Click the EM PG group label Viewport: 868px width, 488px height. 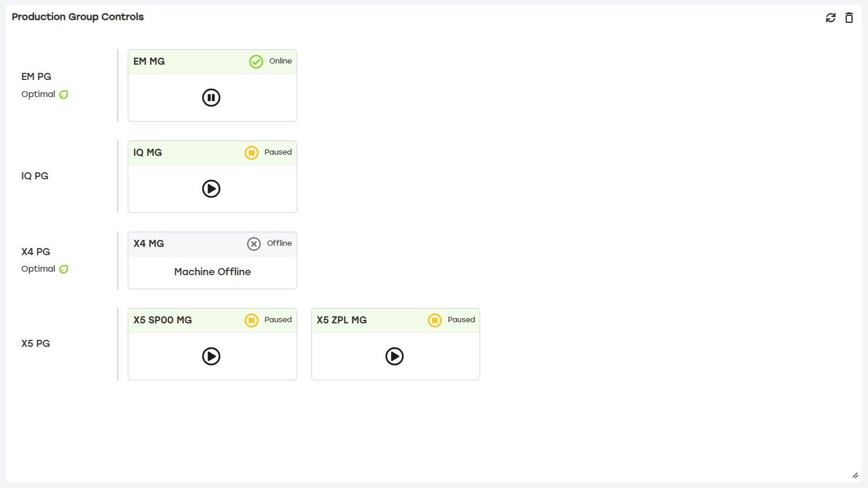pos(36,76)
